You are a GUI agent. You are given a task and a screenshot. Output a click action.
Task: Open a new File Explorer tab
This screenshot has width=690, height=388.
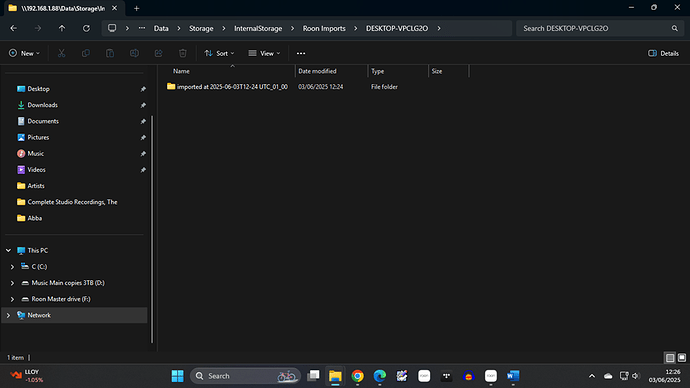(136, 8)
